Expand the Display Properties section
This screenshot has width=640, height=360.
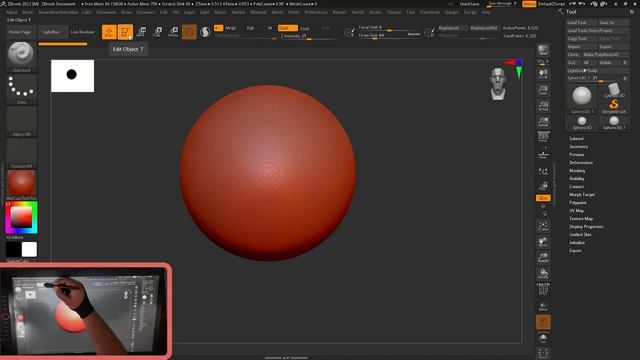pyautogui.click(x=586, y=227)
